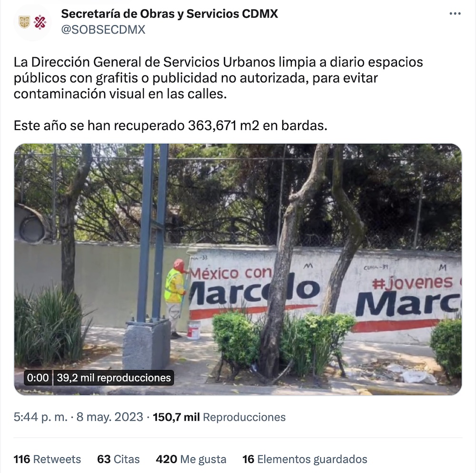Click the magenta CDMX emblem in avatar

pos(40,22)
